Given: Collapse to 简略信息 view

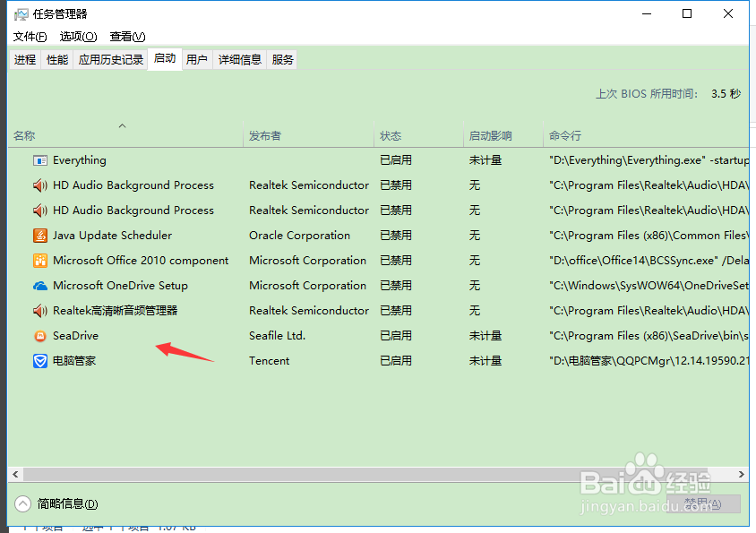Looking at the screenshot, I should pos(56,503).
